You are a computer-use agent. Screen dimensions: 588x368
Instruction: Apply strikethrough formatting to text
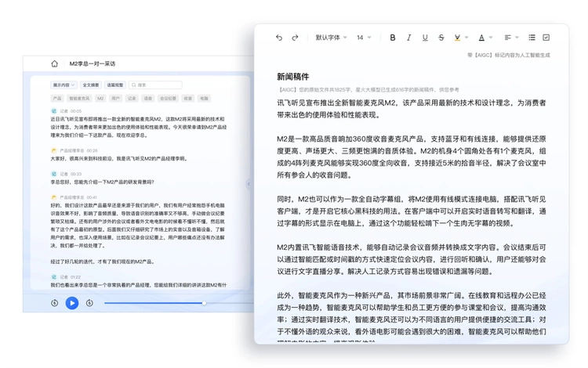441,38
